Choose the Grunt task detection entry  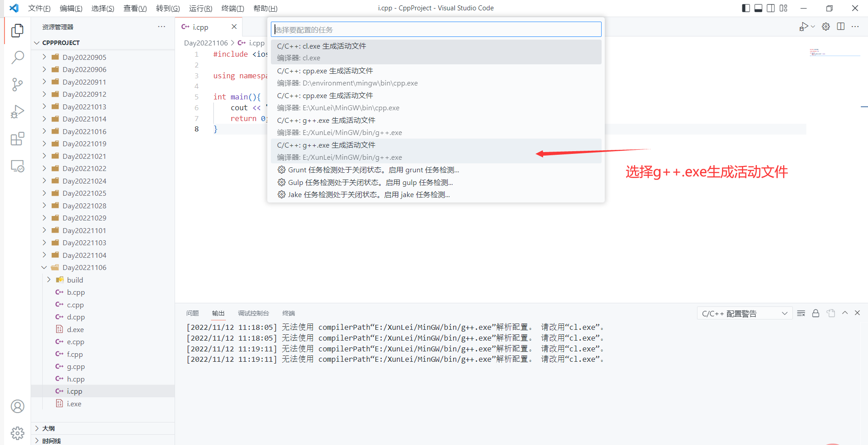coord(436,170)
